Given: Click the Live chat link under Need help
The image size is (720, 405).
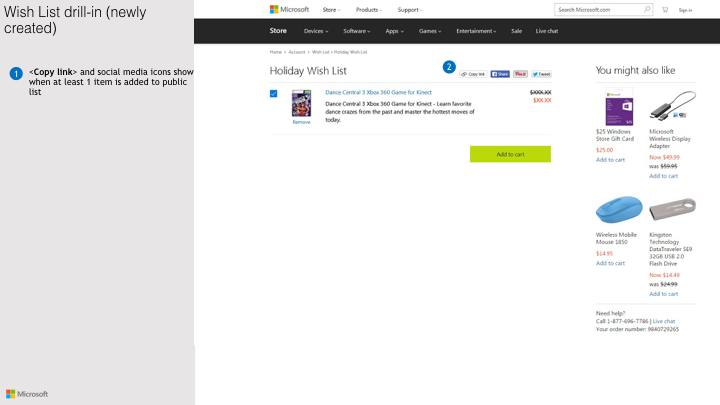Looking at the screenshot, I should pyautogui.click(x=664, y=321).
